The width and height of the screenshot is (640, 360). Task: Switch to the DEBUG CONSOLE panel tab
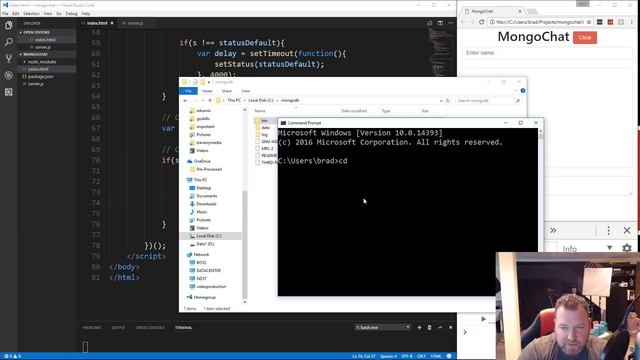tap(150, 328)
